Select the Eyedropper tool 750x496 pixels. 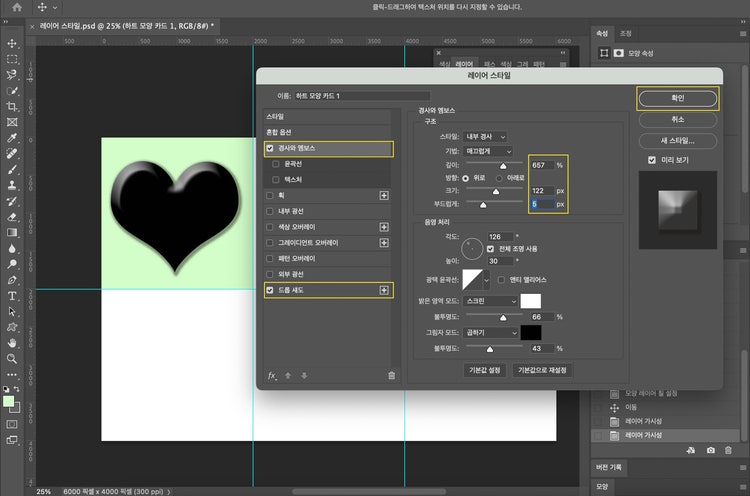pos(12,138)
